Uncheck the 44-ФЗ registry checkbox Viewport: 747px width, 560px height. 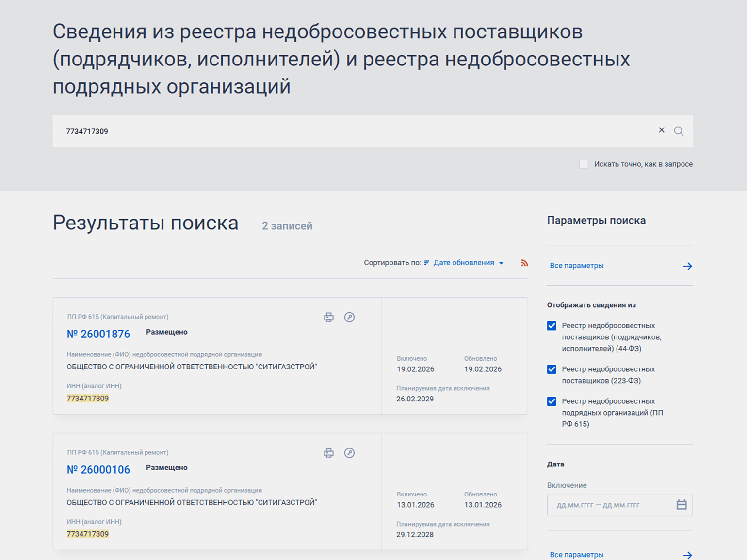click(552, 326)
